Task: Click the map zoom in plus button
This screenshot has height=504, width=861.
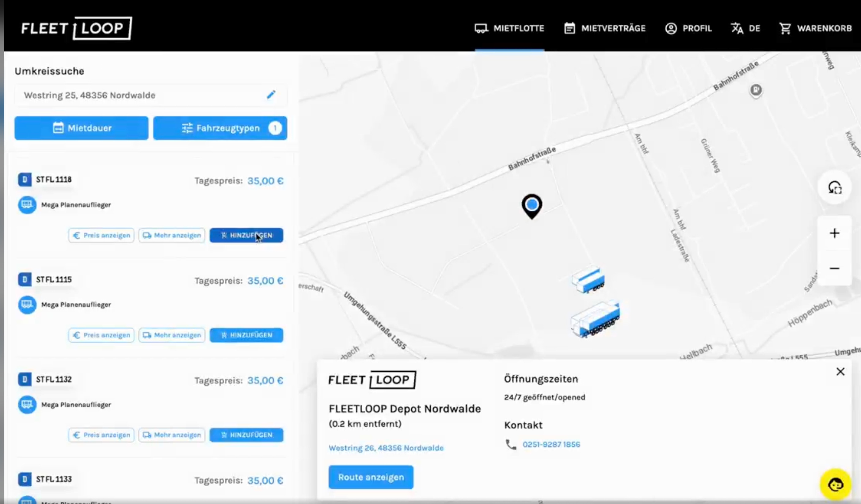Action: pos(834,233)
